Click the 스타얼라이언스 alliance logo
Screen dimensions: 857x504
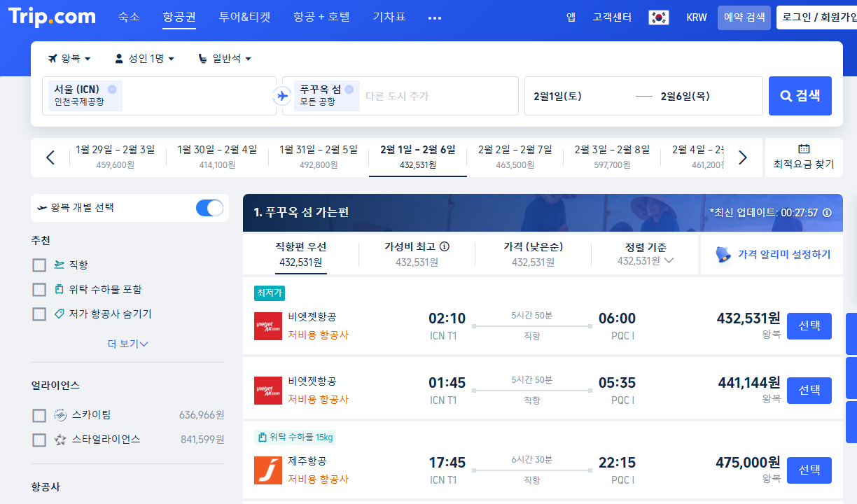[x=60, y=440]
